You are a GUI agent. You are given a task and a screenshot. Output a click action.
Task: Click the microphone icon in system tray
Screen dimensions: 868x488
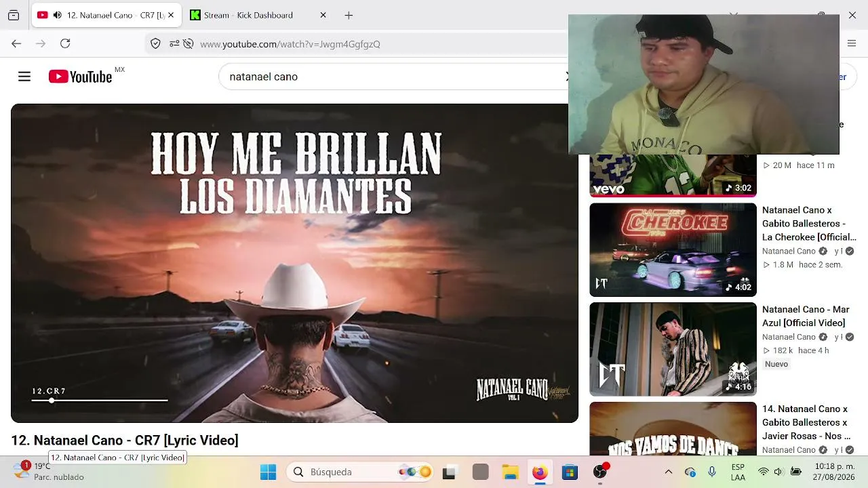[x=712, y=472]
